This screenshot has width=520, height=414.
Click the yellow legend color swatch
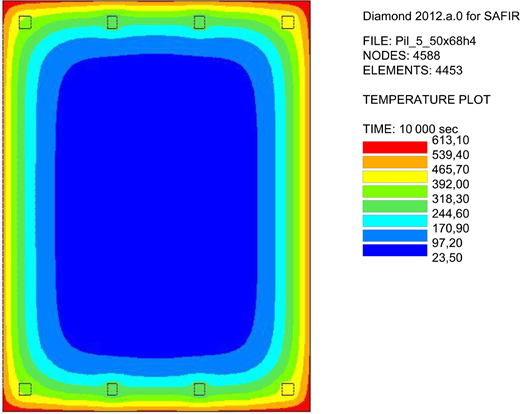tap(395, 177)
